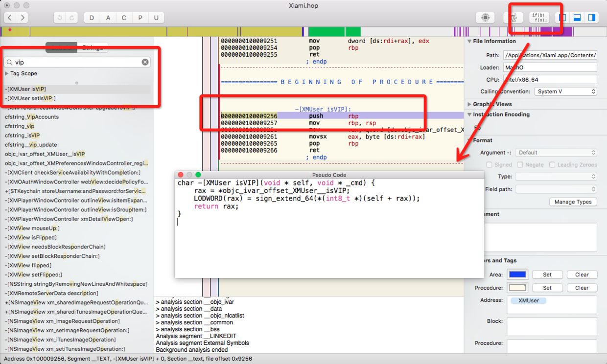Viewport: 607px width, 364px height.
Task: Switch to the Strings tab
Action: (x=93, y=47)
